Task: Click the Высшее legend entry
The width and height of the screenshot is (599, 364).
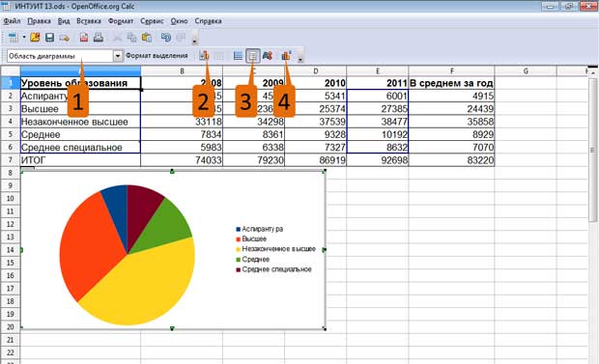Action: coord(251,239)
